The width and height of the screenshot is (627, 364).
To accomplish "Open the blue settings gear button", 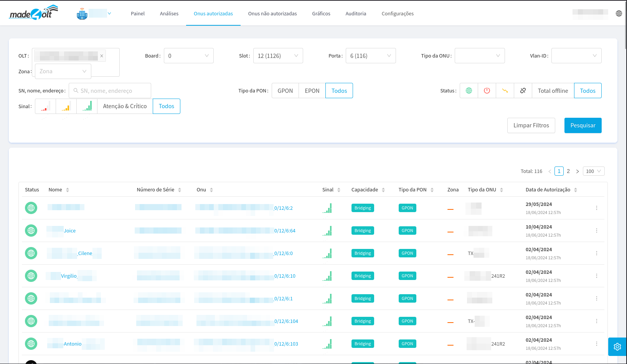I will pyautogui.click(x=617, y=347).
